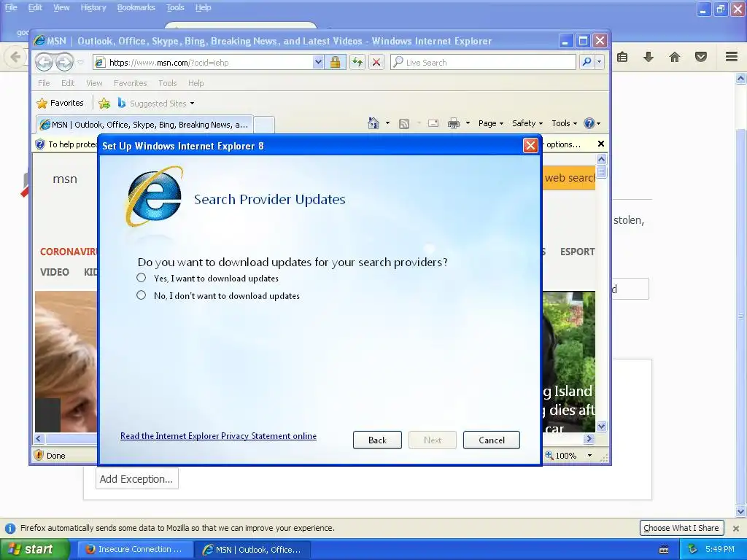
Task: Open the Firefox hamburger menu
Action: (x=732, y=57)
